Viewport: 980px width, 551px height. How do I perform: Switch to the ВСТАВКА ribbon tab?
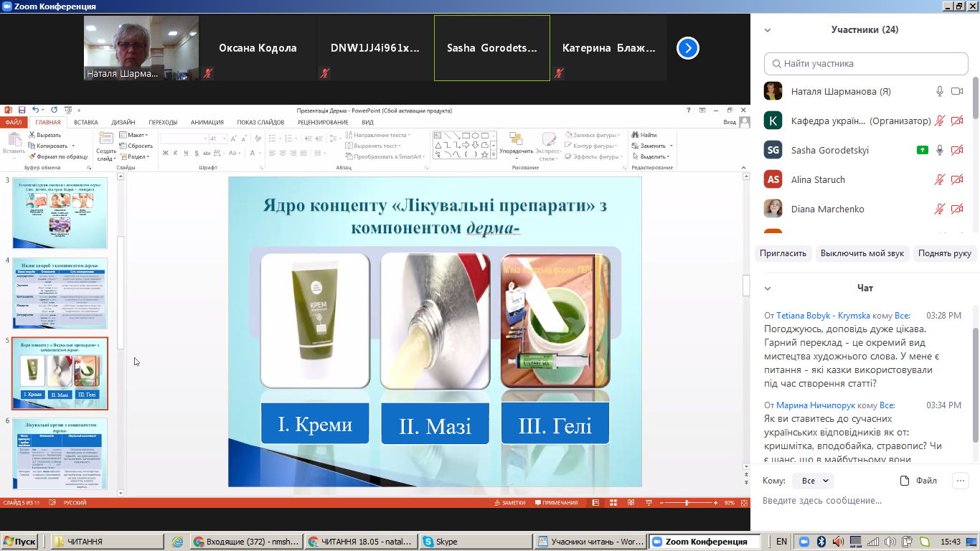86,122
